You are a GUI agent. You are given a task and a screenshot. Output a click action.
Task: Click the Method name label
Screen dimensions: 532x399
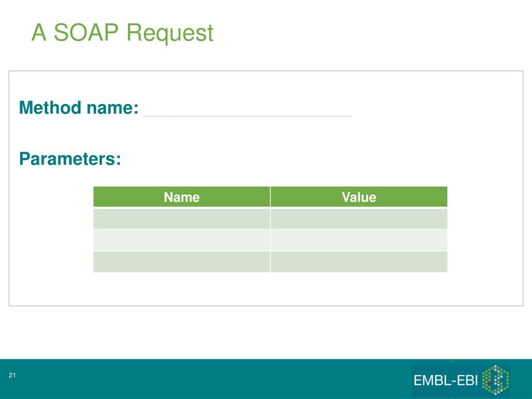click(79, 108)
